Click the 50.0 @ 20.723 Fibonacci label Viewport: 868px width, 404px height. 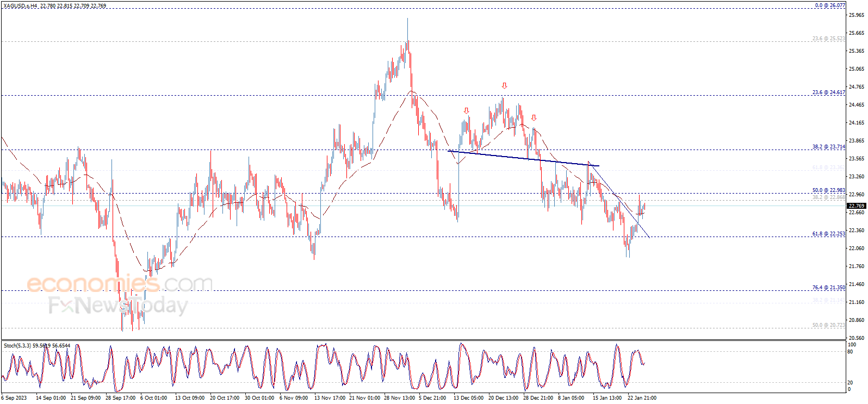point(829,325)
